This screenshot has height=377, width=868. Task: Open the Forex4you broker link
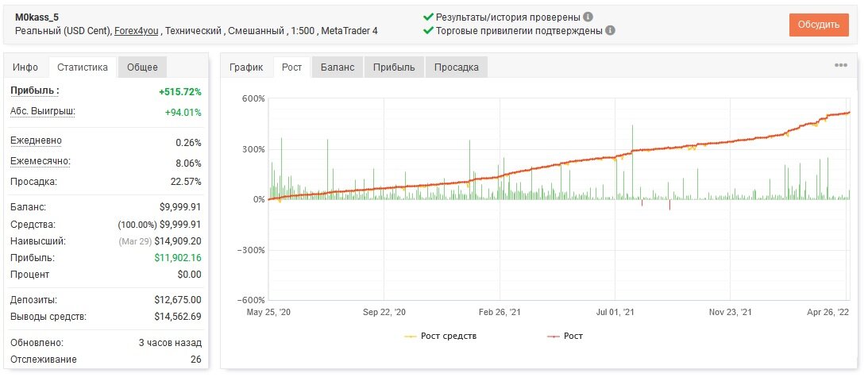tap(136, 31)
